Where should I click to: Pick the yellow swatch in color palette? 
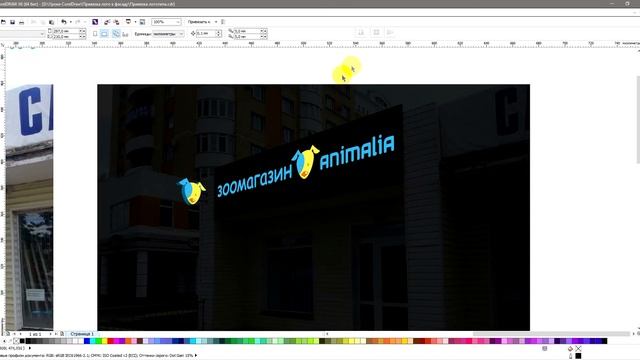pyautogui.click(x=104, y=341)
